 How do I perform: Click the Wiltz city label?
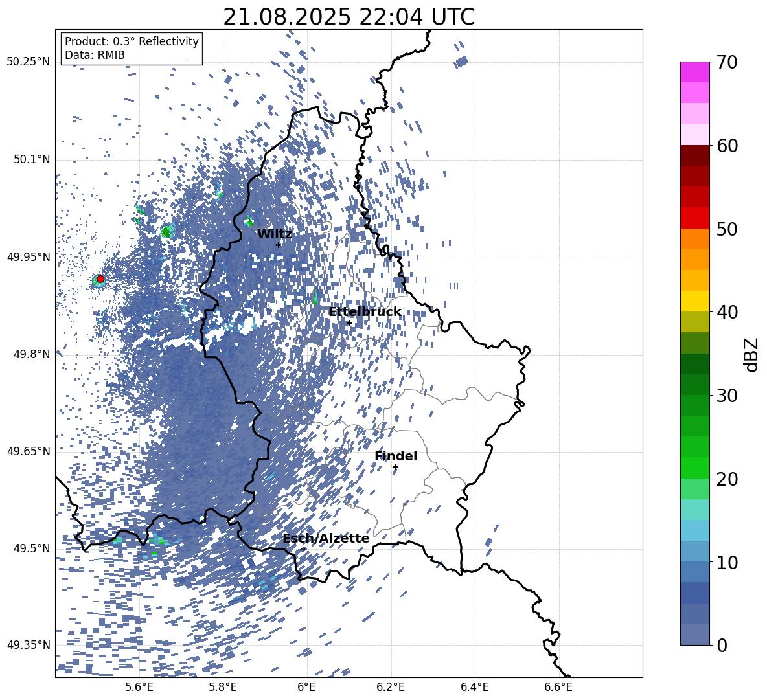click(x=275, y=234)
